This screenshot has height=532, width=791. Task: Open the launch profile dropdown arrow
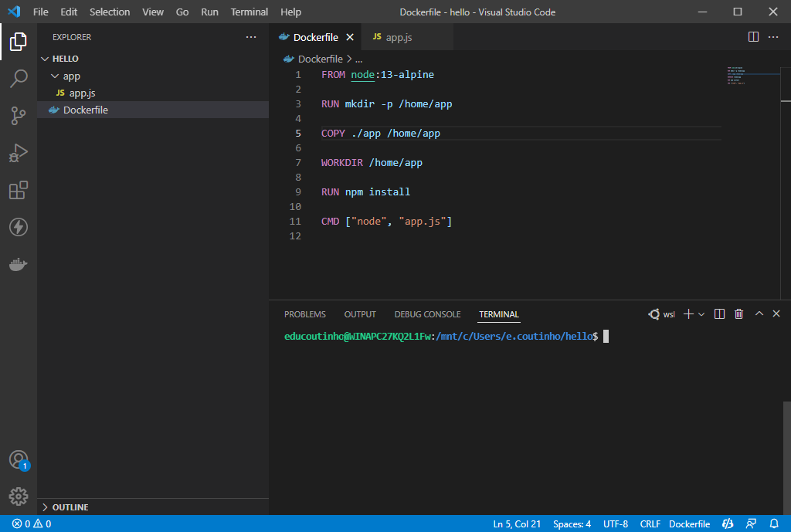click(701, 314)
